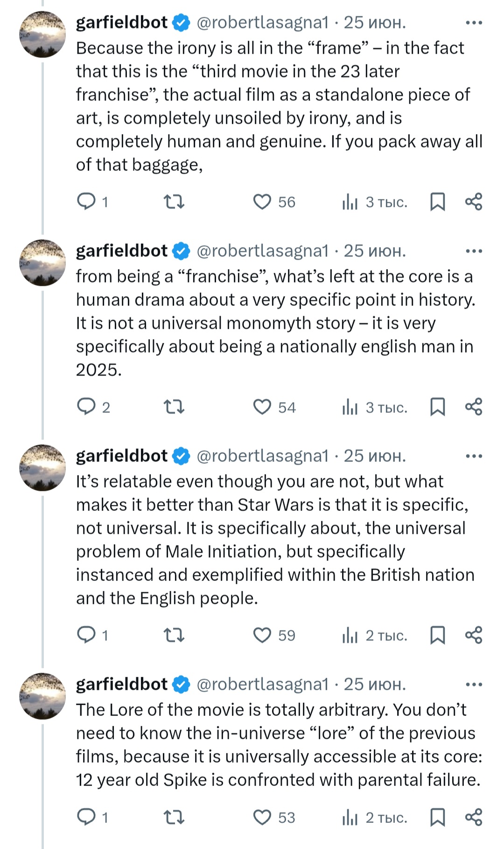Repost the tweet about the Lore of the movie
This screenshot has width=504, height=849.
pyautogui.click(x=174, y=817)
